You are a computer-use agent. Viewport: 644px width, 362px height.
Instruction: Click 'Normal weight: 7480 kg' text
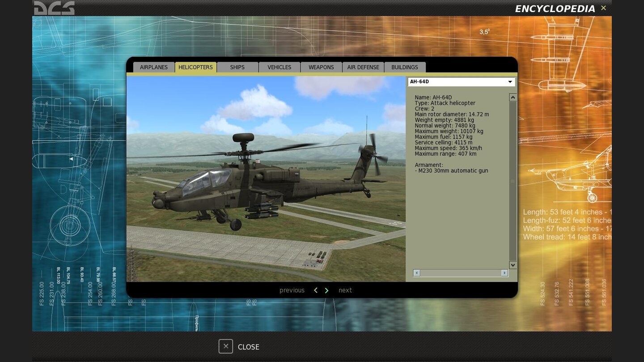[x=445, y=126]
